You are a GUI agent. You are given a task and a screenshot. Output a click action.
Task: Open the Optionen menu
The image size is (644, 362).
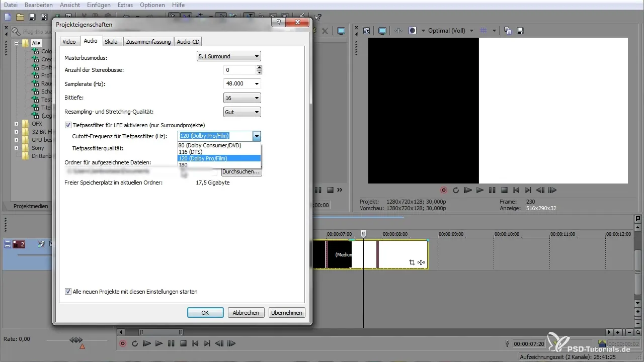(x=152, y=5)
